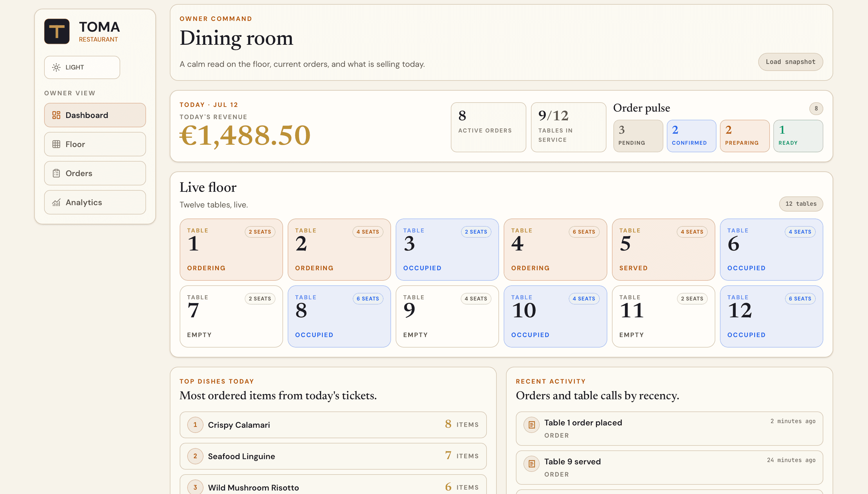This screenshot has height=494, width=868.
Task: Click rank 1 badge for Crispy Calamari
Action: (x=195, y=425)
